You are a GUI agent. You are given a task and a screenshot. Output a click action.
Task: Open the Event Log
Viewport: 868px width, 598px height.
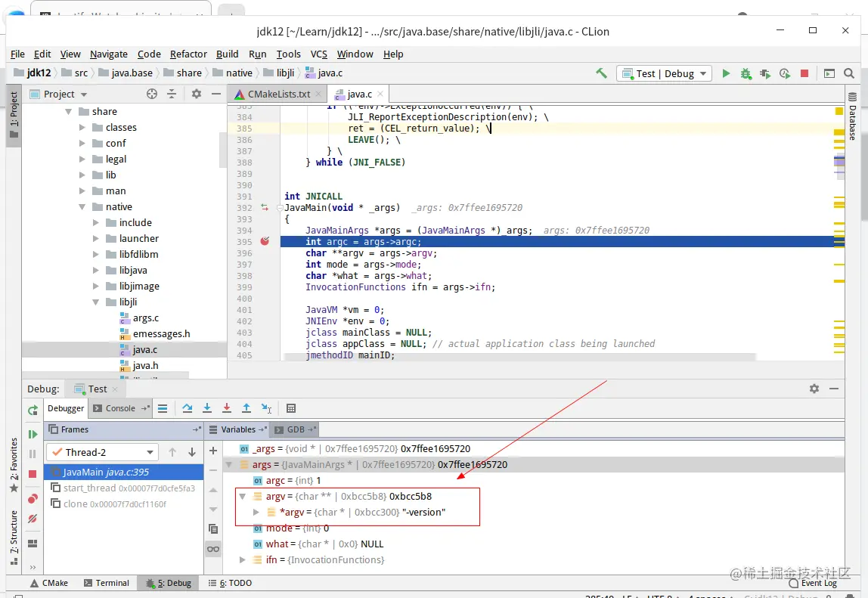click(813, 583)
